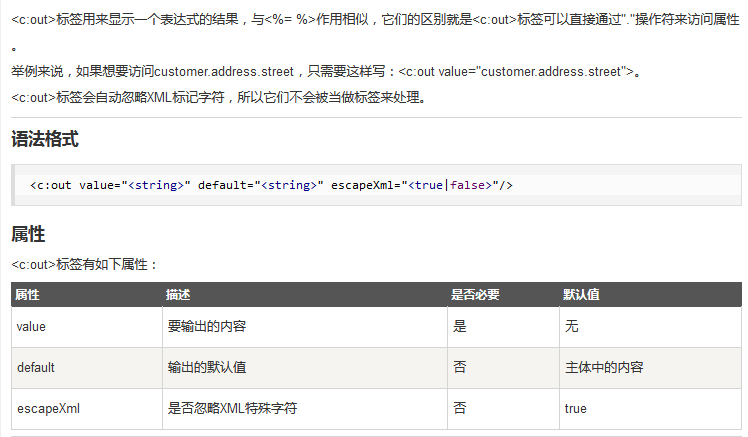Click the 主体中的内容 default value cell
Viewport: 748px width, 437px height.
click(605, 368)
